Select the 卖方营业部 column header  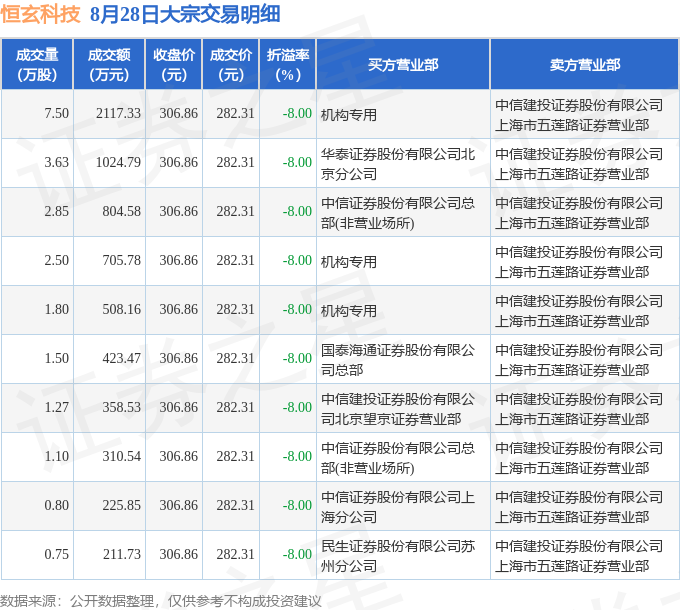(x=585, y=65)
